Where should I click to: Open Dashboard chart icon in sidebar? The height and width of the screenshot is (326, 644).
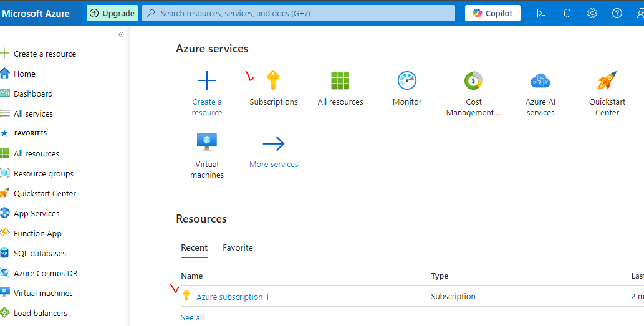[4, 93]
